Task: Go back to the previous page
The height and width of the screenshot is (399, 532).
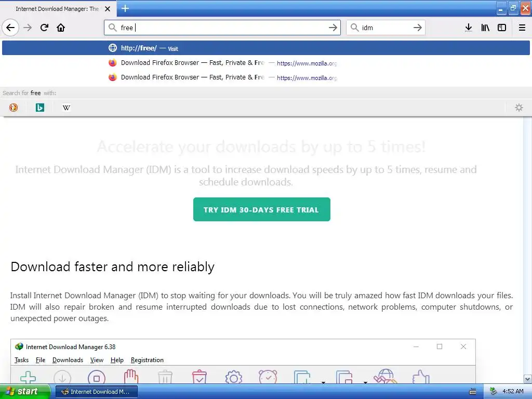Action: (x=10, y=28)
